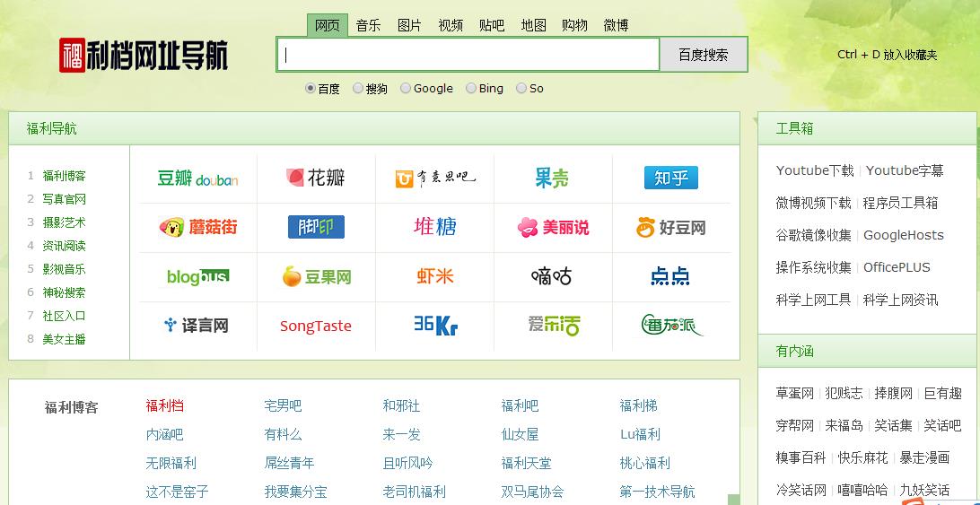980x505 pixels.
Task: Select the Google search engine radio
Action: click(406, 88)
